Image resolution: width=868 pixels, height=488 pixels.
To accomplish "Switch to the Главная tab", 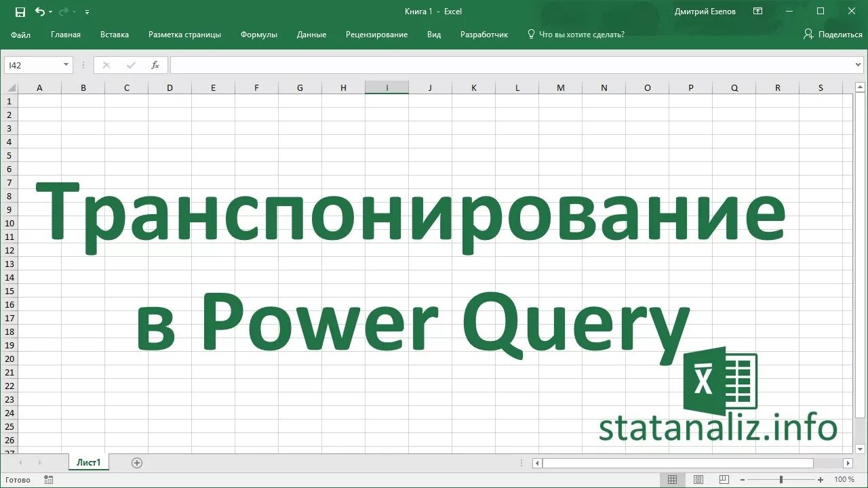I will click(x=66, y=35).
